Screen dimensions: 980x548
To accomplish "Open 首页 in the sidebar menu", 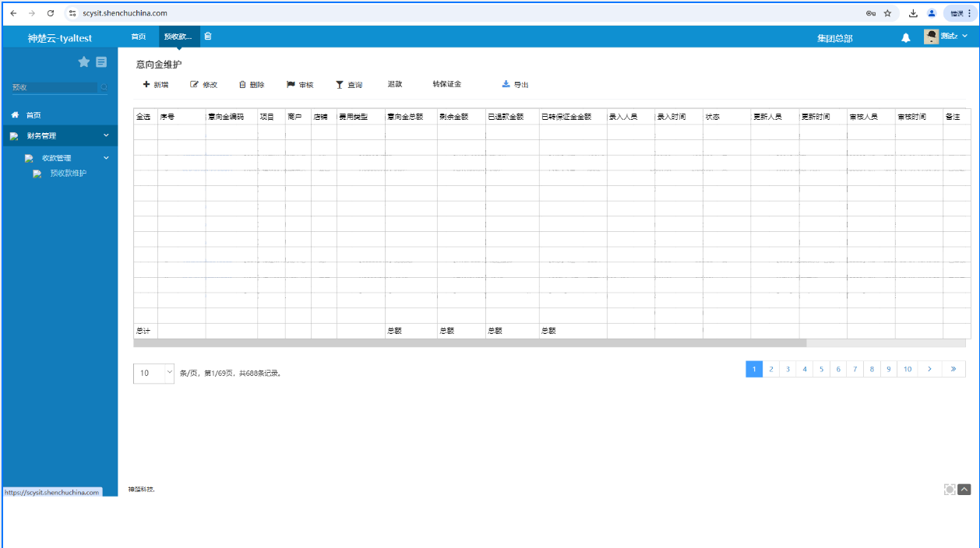I will 33,115.
